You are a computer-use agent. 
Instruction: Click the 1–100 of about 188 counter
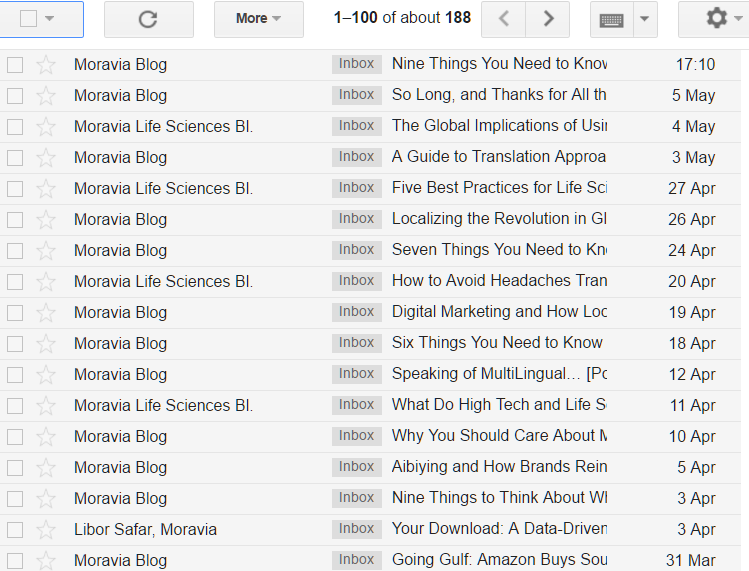pos(402,18)
